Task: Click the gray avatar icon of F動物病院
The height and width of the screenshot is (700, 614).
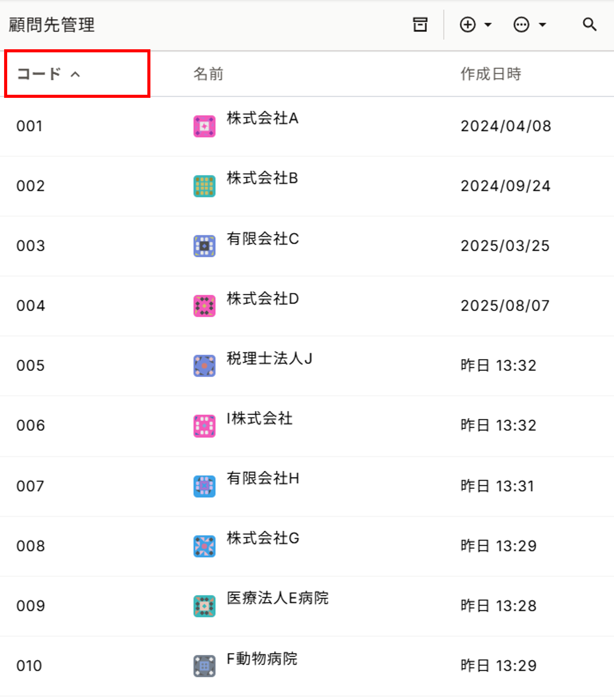Action: pos(204,666)
